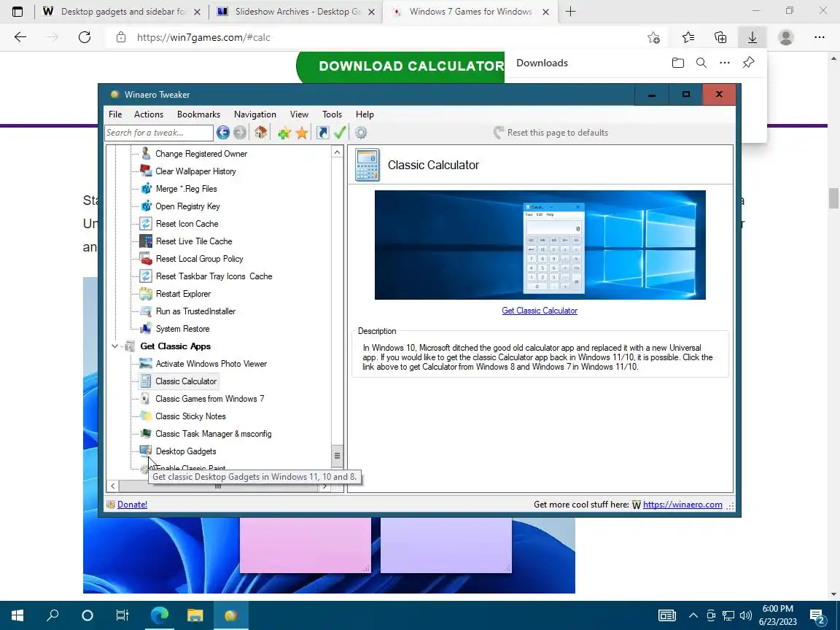Open downloads folder icon in Edge Downloads panel

tap(677, 63)
